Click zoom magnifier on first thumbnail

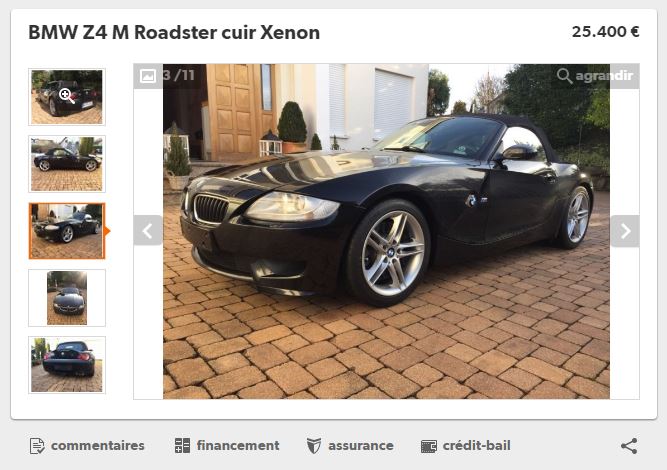tap(67, 96)
